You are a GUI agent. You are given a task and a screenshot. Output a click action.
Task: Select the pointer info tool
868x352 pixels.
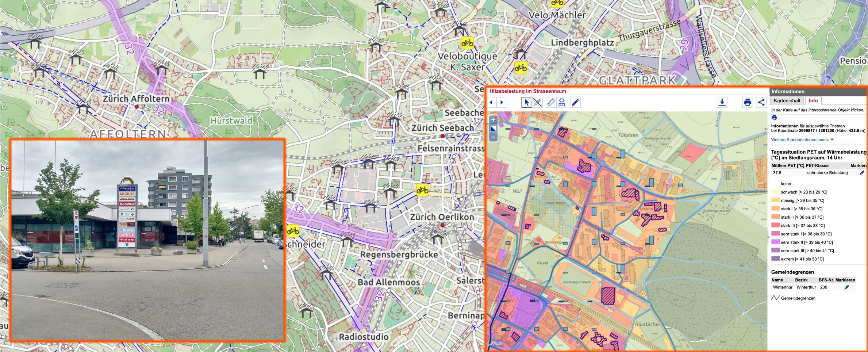point(526,103)
